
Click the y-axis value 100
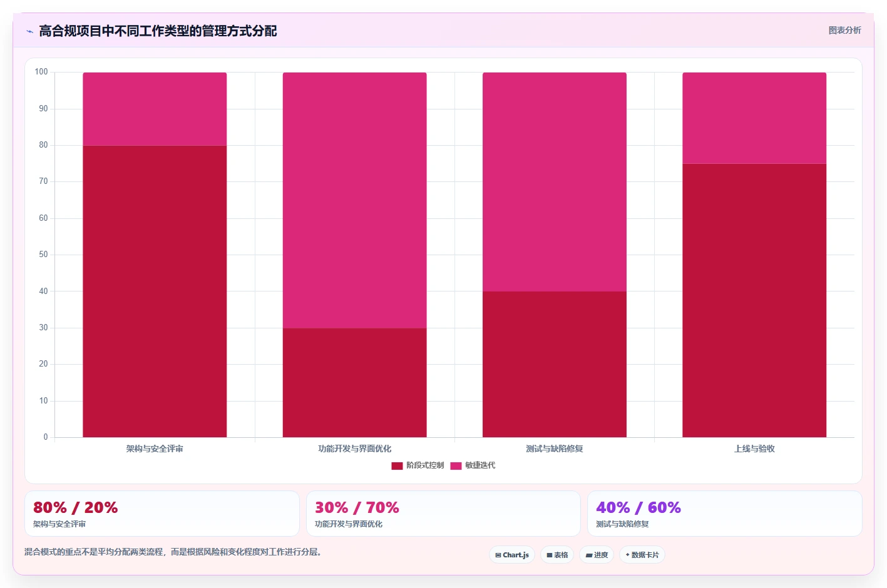click(x=41, y=72)
